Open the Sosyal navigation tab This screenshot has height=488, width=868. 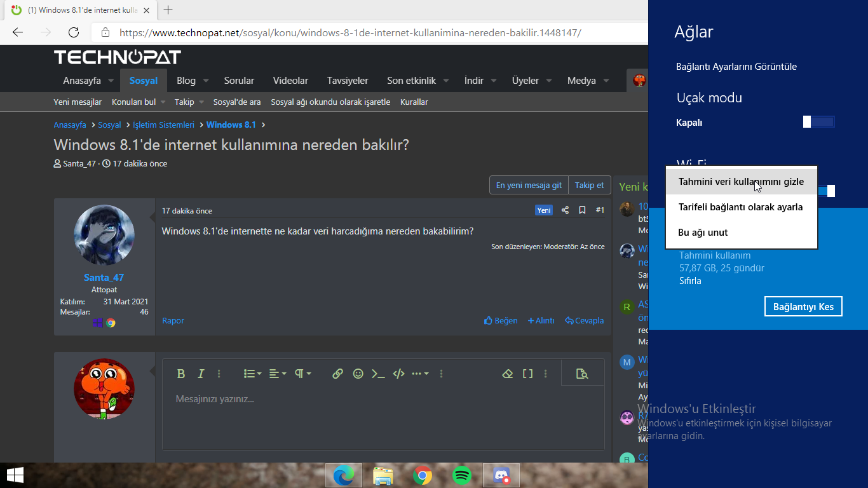pos(144,81)
